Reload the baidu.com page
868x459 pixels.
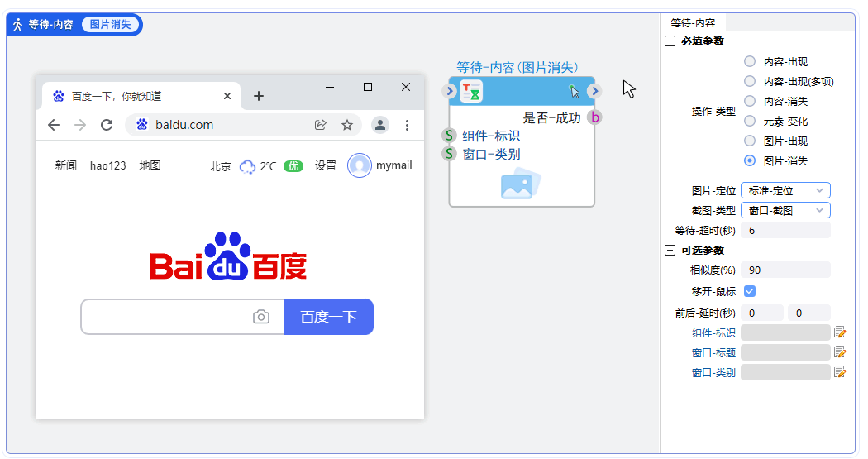pos(107,125)
